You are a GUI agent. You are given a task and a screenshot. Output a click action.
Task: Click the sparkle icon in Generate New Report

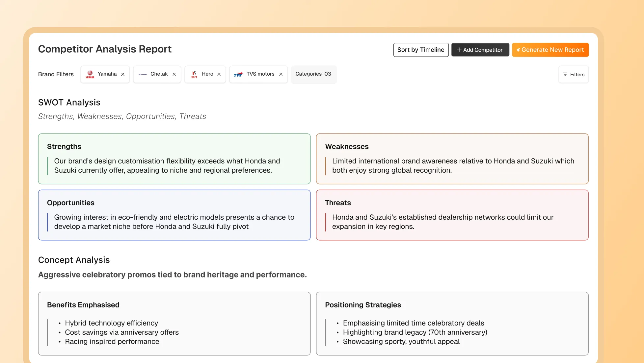[518, 50]
